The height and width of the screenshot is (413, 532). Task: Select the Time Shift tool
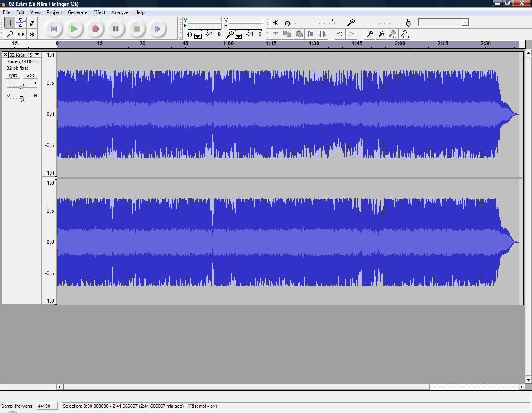pyautogui.click(x=21, y=34)
